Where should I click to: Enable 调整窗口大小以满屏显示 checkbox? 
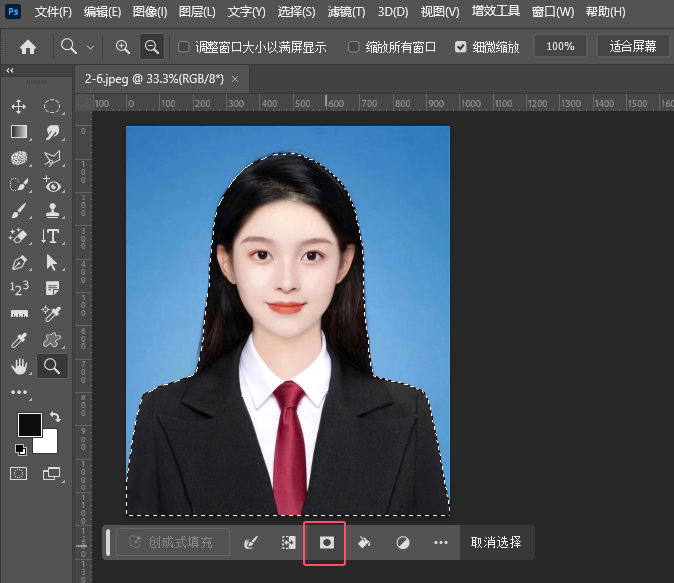pos(183,47)
